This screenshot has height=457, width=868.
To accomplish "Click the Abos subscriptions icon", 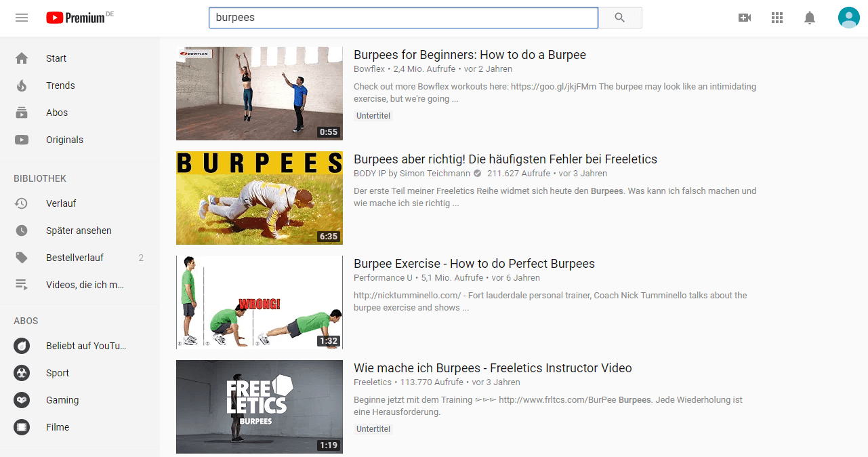I will pos(22,113).
